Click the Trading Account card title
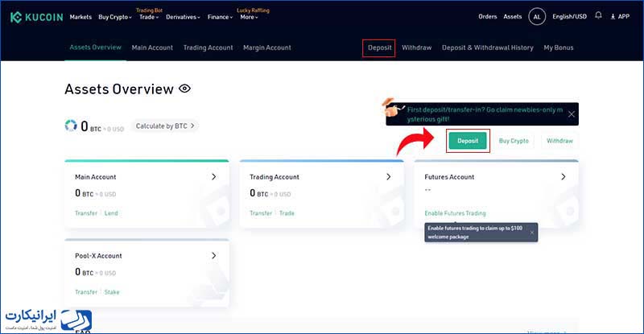Image resolution: width=644 pixels, height=334 pixels. [x=275, y=177]
